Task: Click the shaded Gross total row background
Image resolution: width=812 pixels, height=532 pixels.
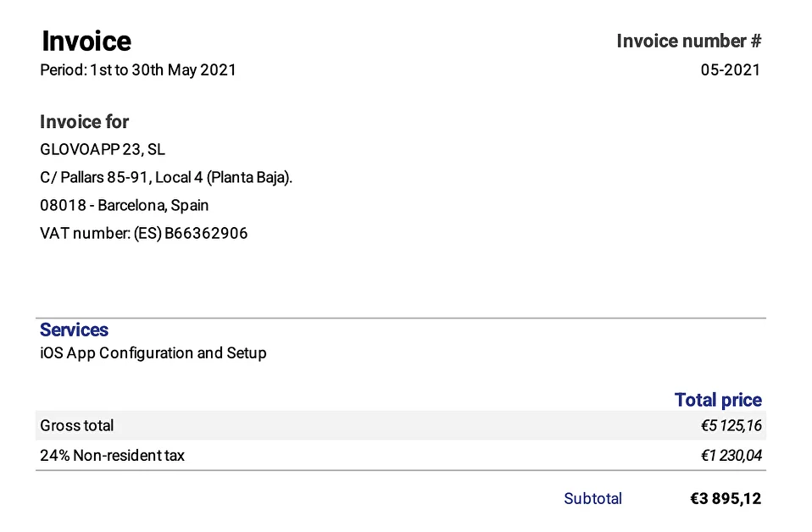Action: (401, 425)
